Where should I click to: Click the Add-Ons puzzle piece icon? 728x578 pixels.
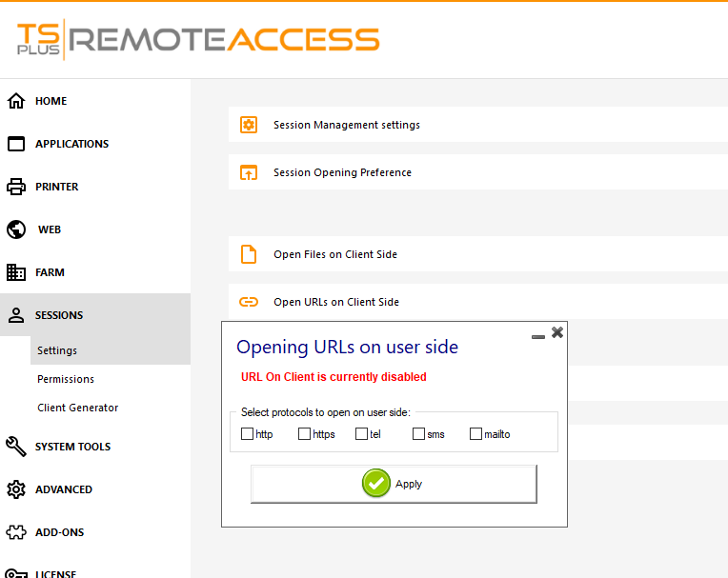pos(16,532)
